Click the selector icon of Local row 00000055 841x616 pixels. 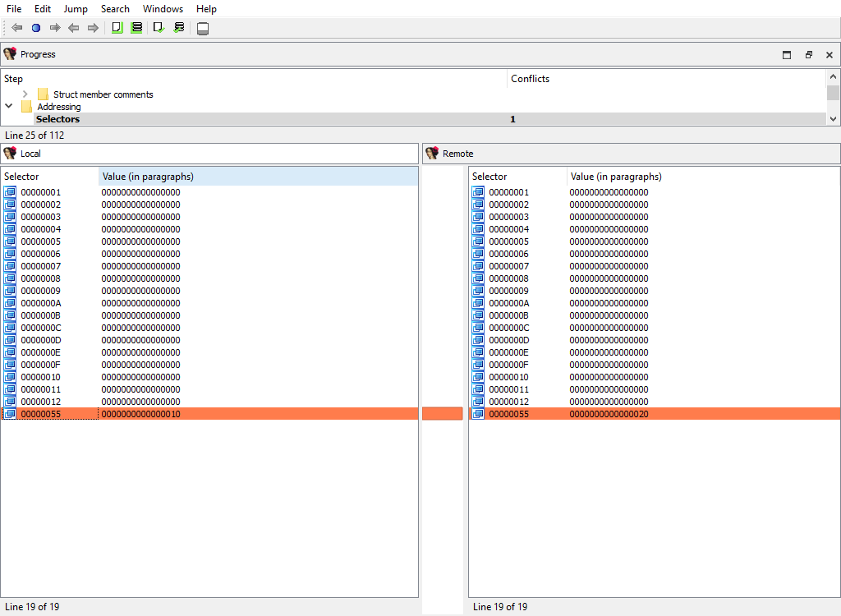10,414
